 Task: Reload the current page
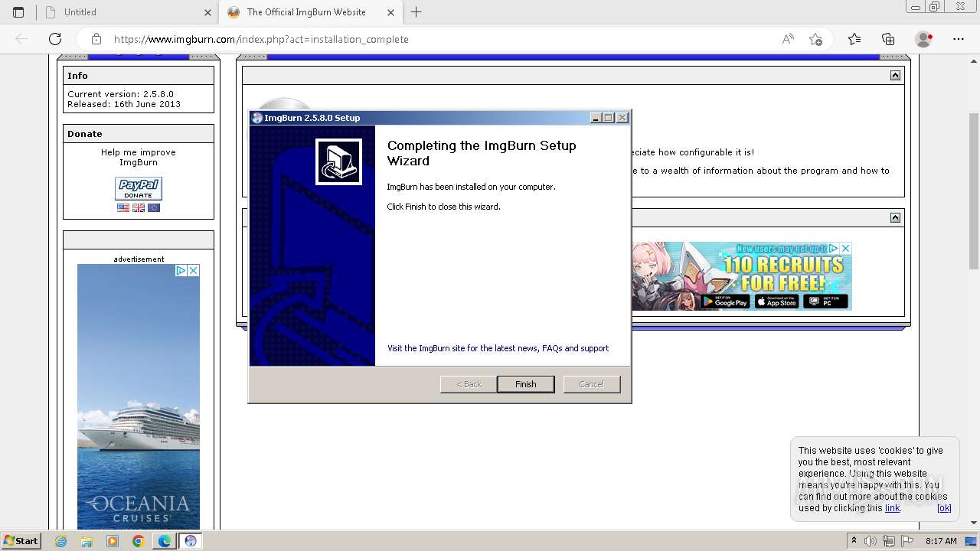point(55,39)
